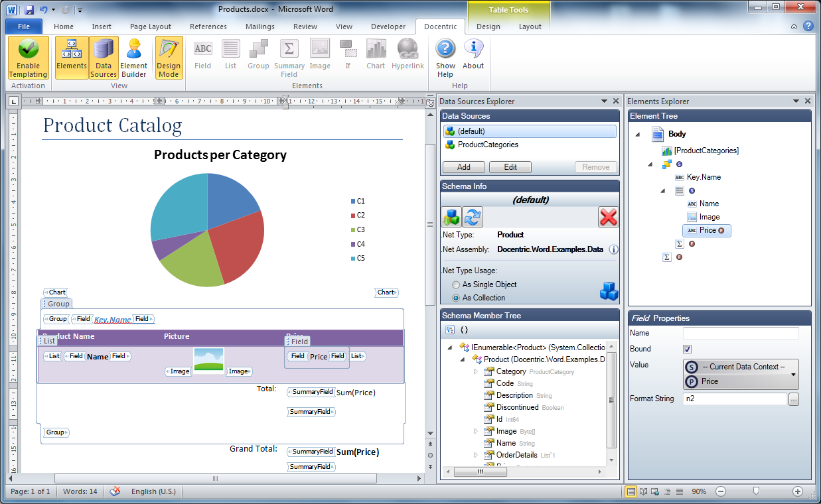821x504 pixels.
Task: Open the Value data context dropdown
Action: pos(794,375)
